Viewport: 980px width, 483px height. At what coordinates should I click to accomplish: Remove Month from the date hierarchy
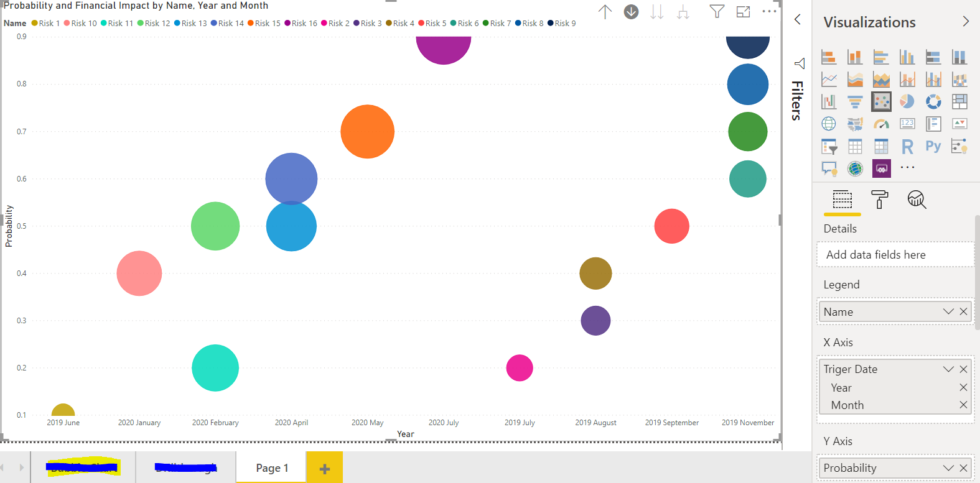pos(963,405)
